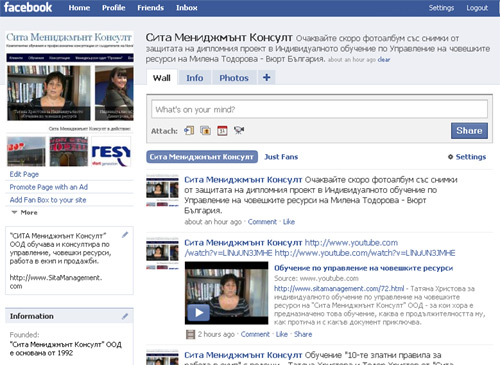This screenshot has height=365, width=500.
Task: Select the Сита Мениджмънт Консулт wall filter
Action: pyautogui.click(x=202, y=157)
